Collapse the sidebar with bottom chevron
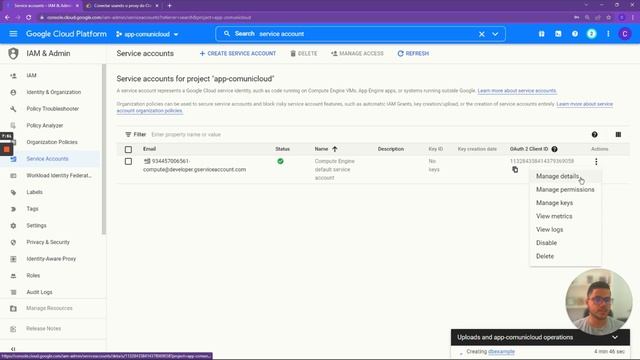This screenshot has height=360, width=640. click(x=13, y=349)
